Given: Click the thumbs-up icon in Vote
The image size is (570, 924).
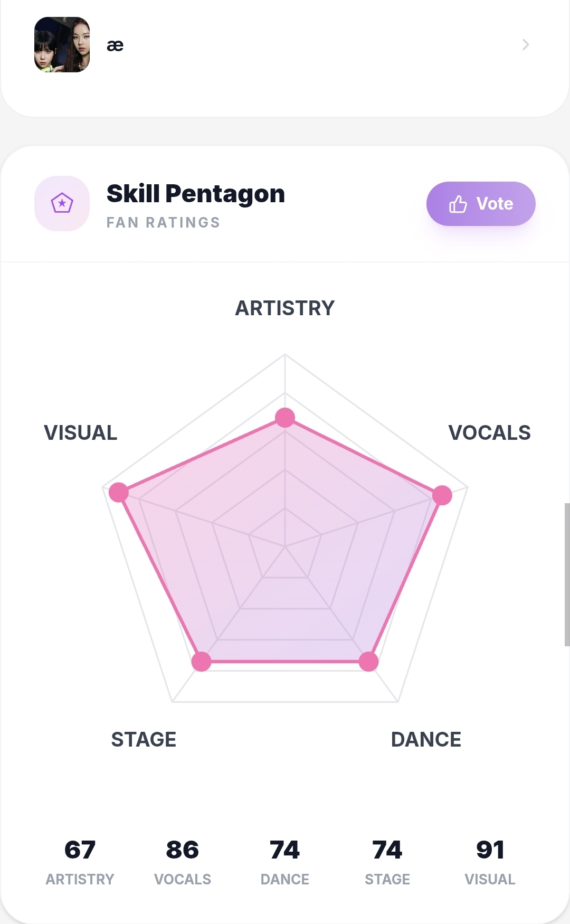Looking at the screenshot, I should point(458,204).
